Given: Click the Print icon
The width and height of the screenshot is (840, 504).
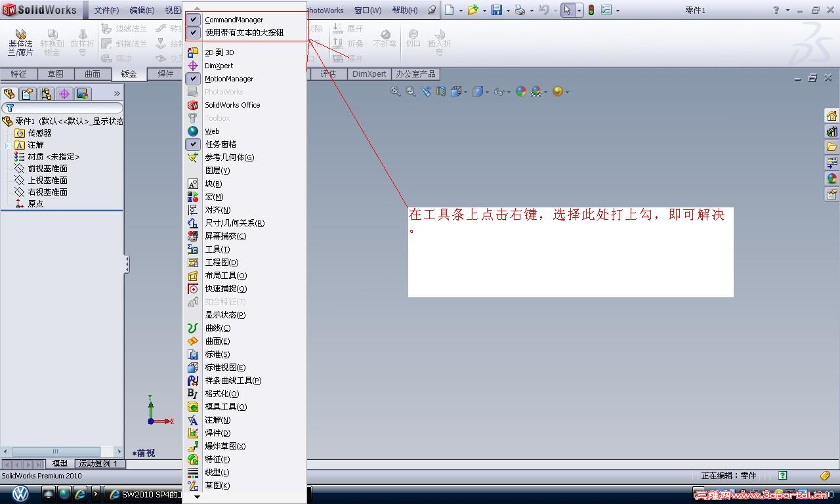Looking at the screenshot, I should [520, 10].
